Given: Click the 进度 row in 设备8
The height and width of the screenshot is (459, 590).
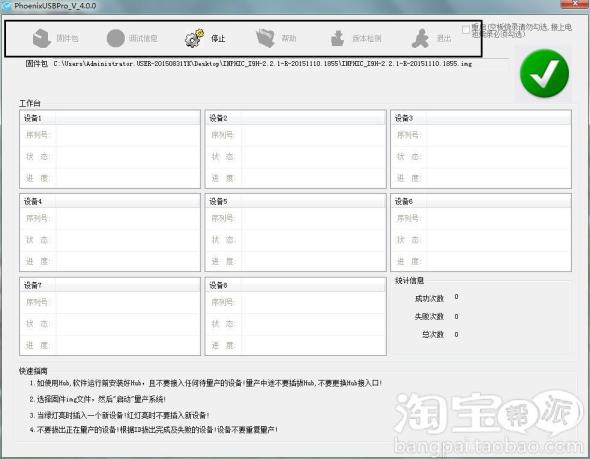Looking at the screenshot, I should [x=295, y=345].
